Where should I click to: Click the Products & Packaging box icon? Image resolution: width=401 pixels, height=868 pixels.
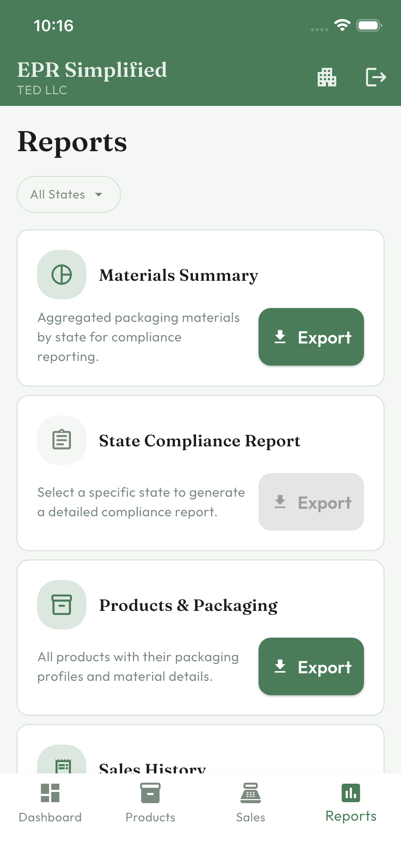(x=61, y=604)
